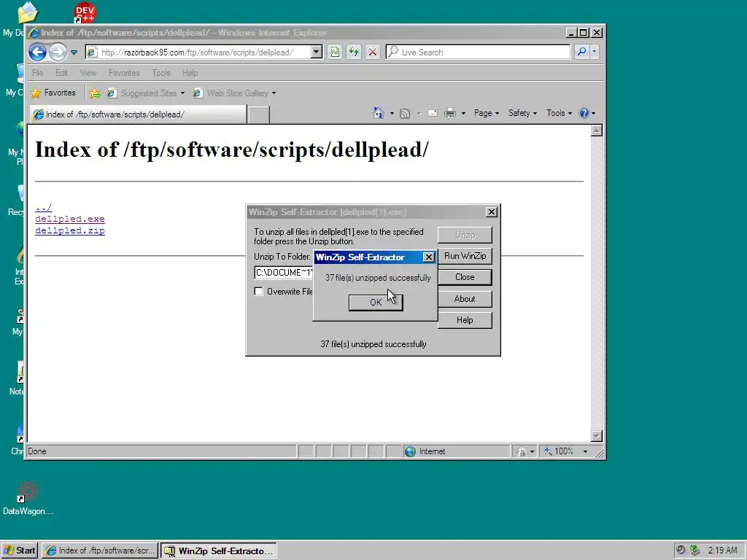This screenshot has width=747, height=560.
Task: Open the recent pages dropdown arrow
Action: pyautogui.click(x=74, y=52)
